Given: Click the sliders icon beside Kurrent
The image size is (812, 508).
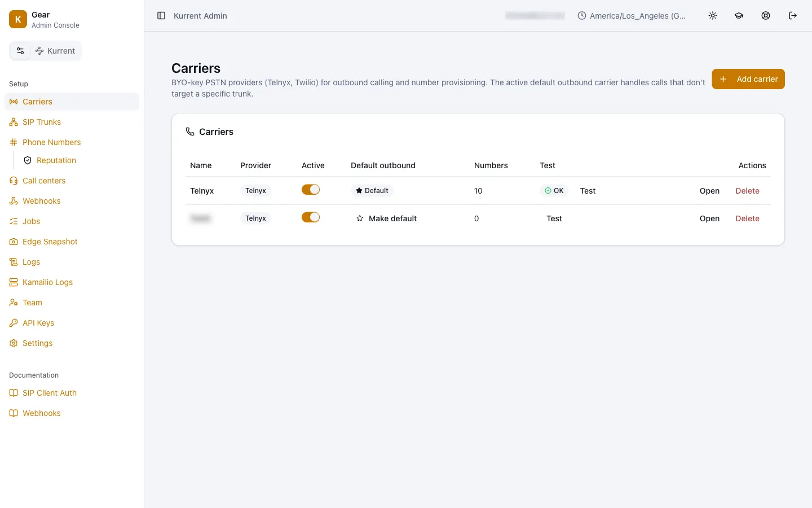Looking at the screenshot, I should click(x=20, y=51).
